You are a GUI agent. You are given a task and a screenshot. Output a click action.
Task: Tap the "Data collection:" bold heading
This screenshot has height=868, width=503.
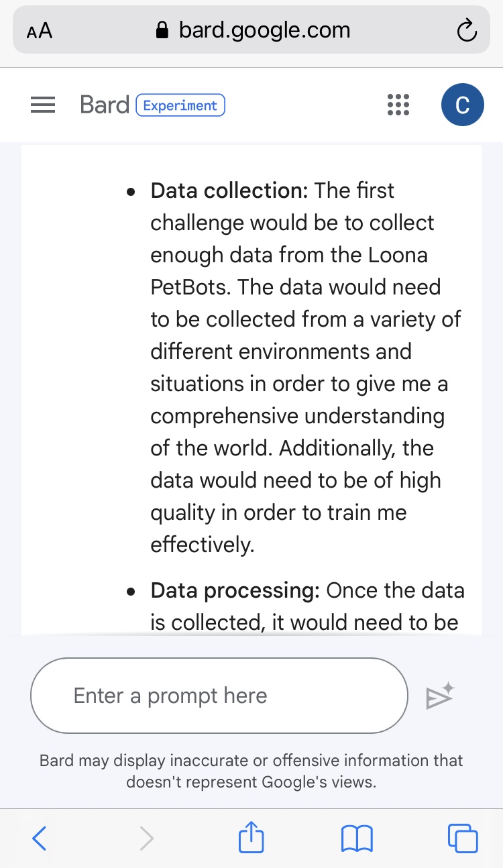point(229,191)
